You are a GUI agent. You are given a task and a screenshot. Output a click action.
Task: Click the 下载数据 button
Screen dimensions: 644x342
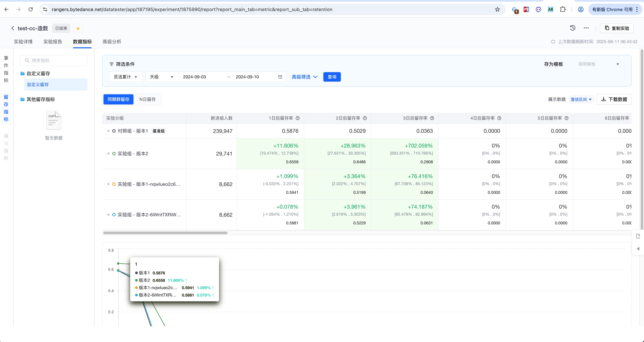[x=614, y=99]
